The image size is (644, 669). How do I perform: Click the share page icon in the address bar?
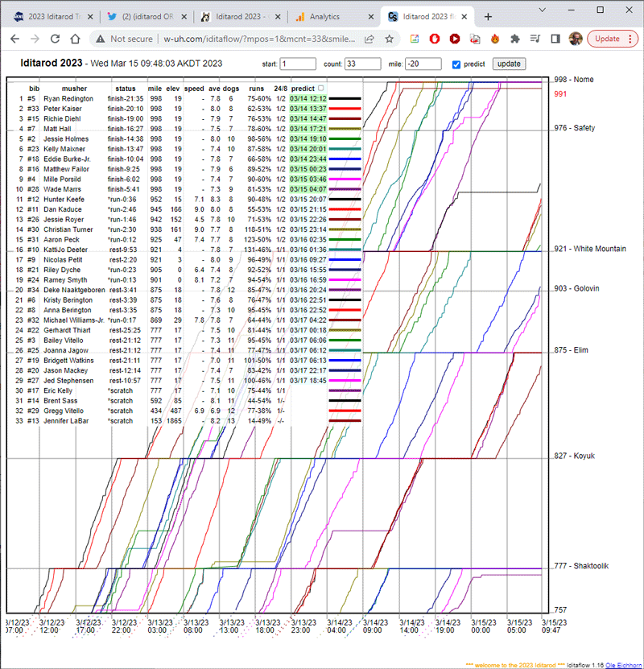pos(369,39)
